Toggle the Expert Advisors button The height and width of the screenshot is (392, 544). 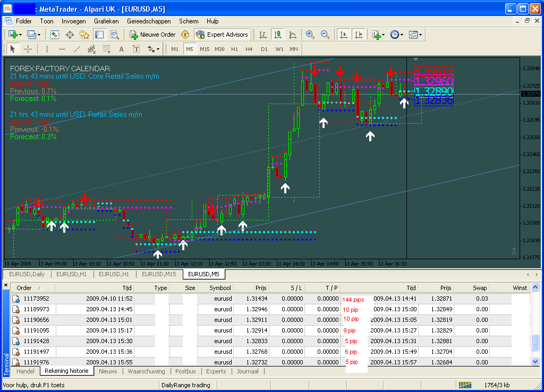point(222,35)
